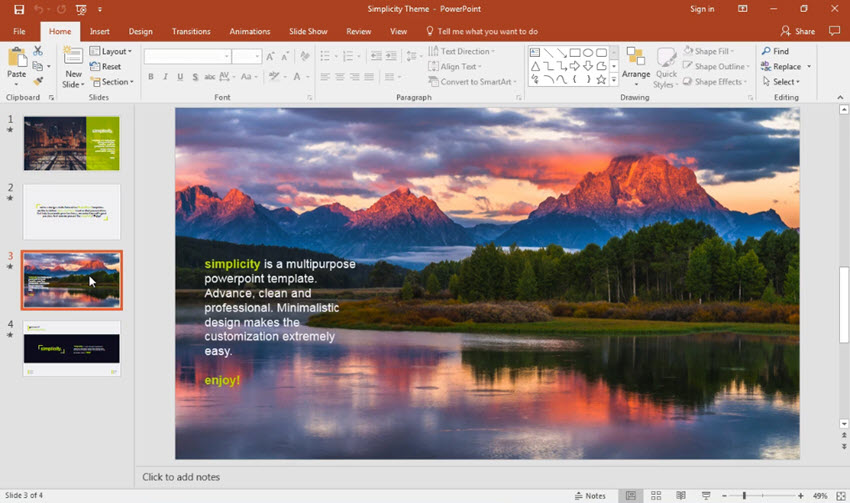Select rectangle shape in shapes gallery
The height and width of the screenshot is (503, 850).
(x=575, y=53)
